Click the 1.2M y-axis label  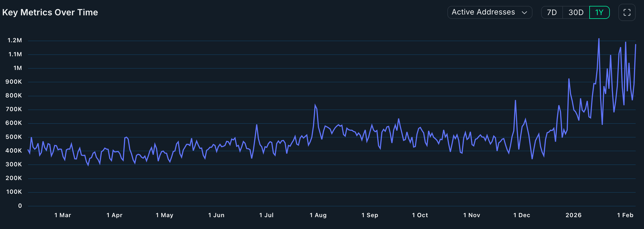pos(15,40)
